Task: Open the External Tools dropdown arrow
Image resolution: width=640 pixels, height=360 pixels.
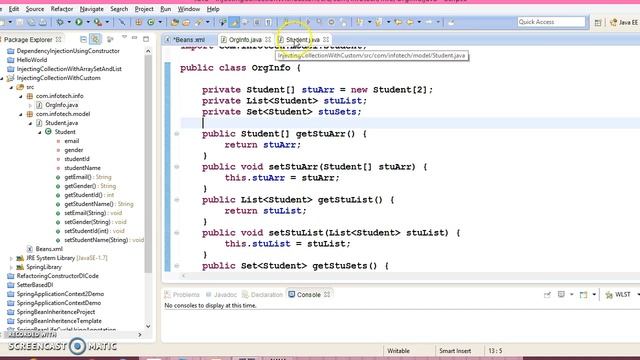Action: click(x=107, y=22)
